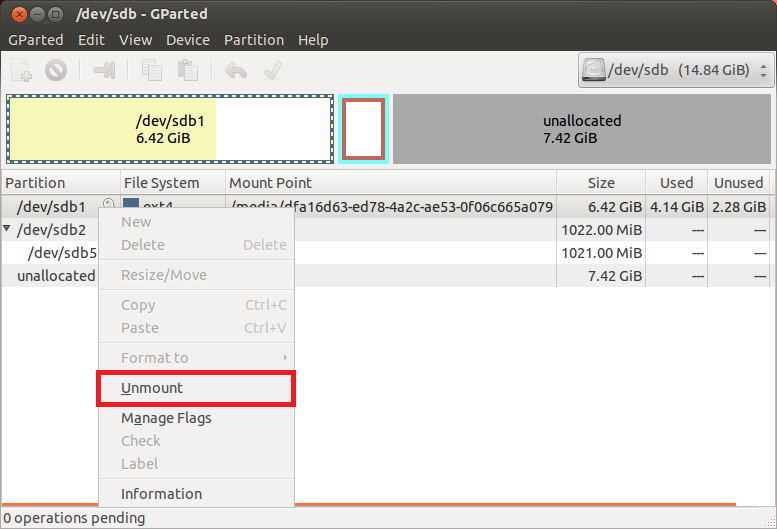The width and height of the screenshot is (777, 529).
Task: Open the View menu
Action: pyautogui.click(x=135, y=40)
